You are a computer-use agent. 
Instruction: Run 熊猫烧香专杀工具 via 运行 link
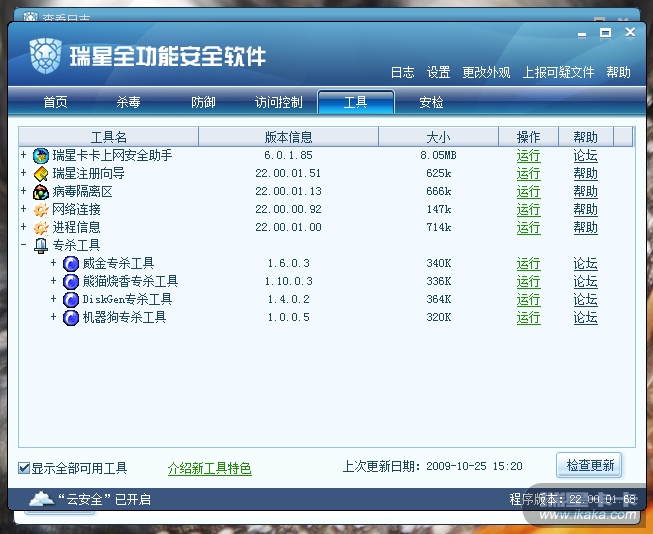[528, 282]
